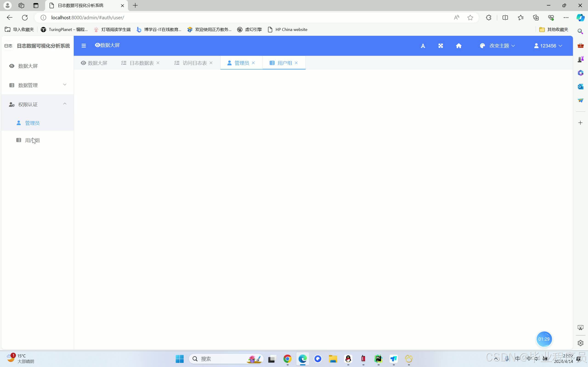588x367 pixels.
Task: Open PyCharm from the taskbar
Action: [x=378, y=359]
